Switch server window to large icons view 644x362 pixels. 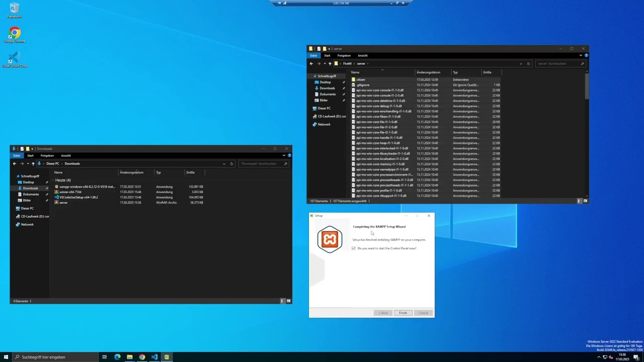tap(585, 201)
